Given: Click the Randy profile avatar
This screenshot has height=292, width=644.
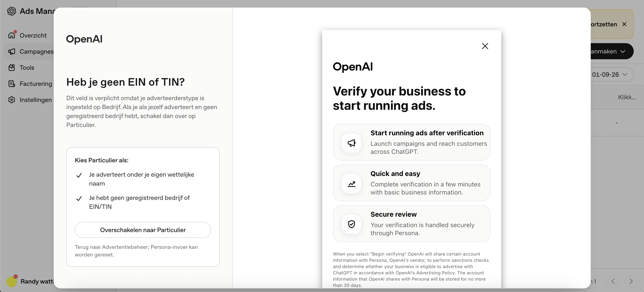Looking at the screenshot, I should [x=11, y=281].
